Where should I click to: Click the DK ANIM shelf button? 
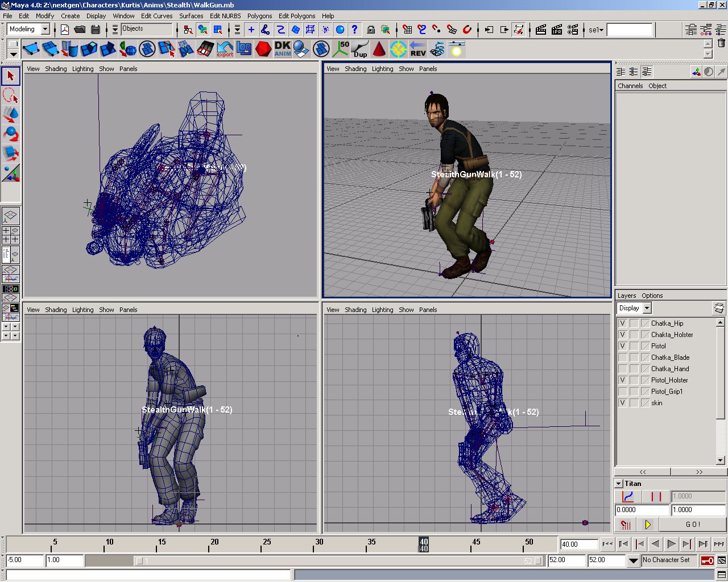pyautogui.click(x=283, y=49)
